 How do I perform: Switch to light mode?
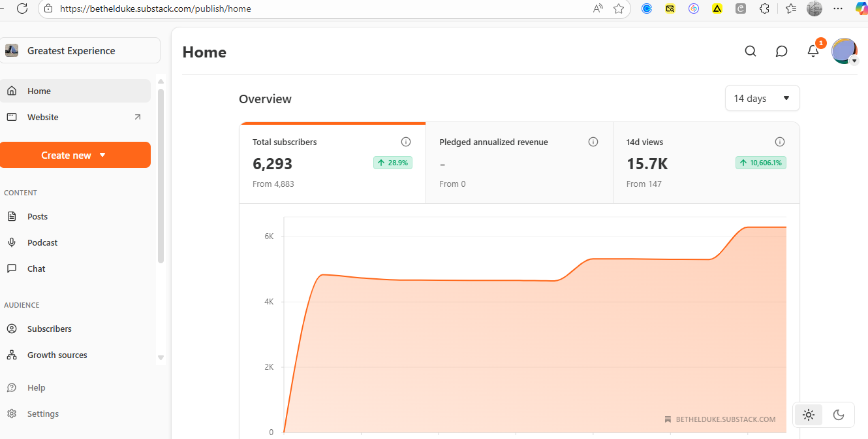coord(808,415)
